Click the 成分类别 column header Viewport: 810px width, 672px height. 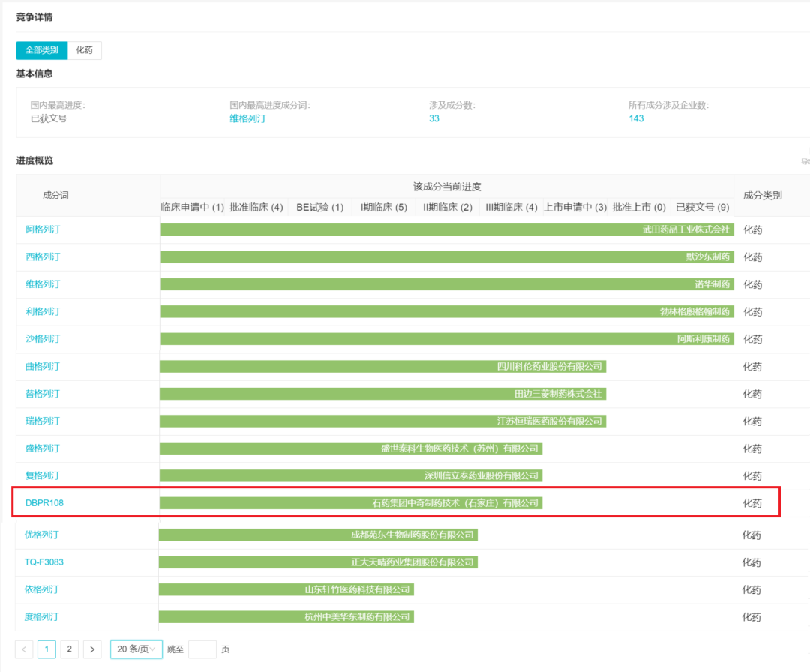pos(763,195)
